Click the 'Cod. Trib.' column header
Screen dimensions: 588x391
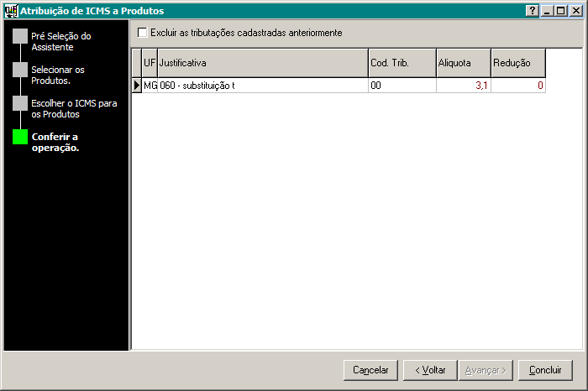click(x=402, y=63)
